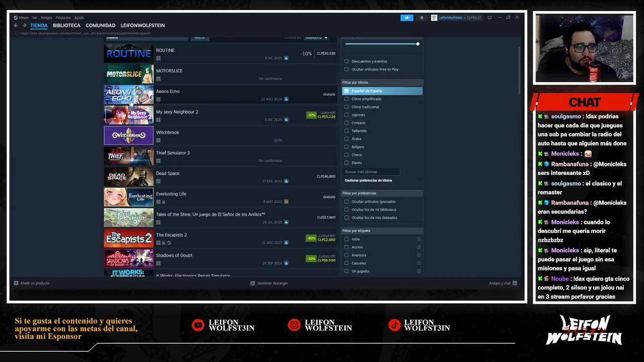Click the CLP$46.900 price on Dead Space

326,176
